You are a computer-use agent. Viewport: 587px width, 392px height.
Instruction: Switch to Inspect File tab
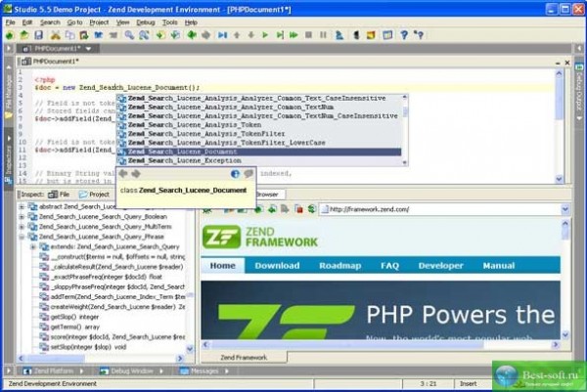[x=59, y=195]
